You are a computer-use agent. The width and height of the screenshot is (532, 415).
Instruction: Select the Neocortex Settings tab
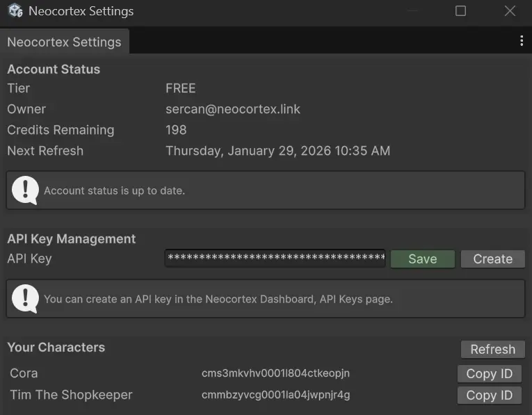[65, 42]
